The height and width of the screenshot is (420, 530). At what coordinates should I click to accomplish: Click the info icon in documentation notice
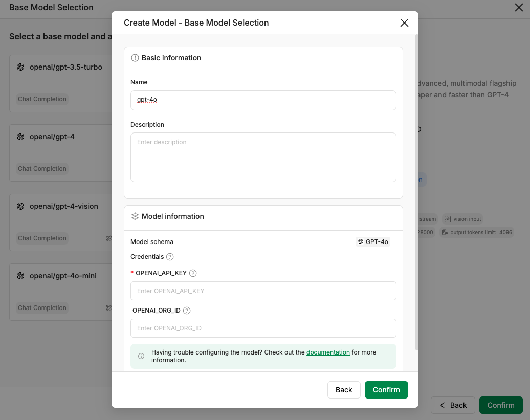tap(141, 356)
